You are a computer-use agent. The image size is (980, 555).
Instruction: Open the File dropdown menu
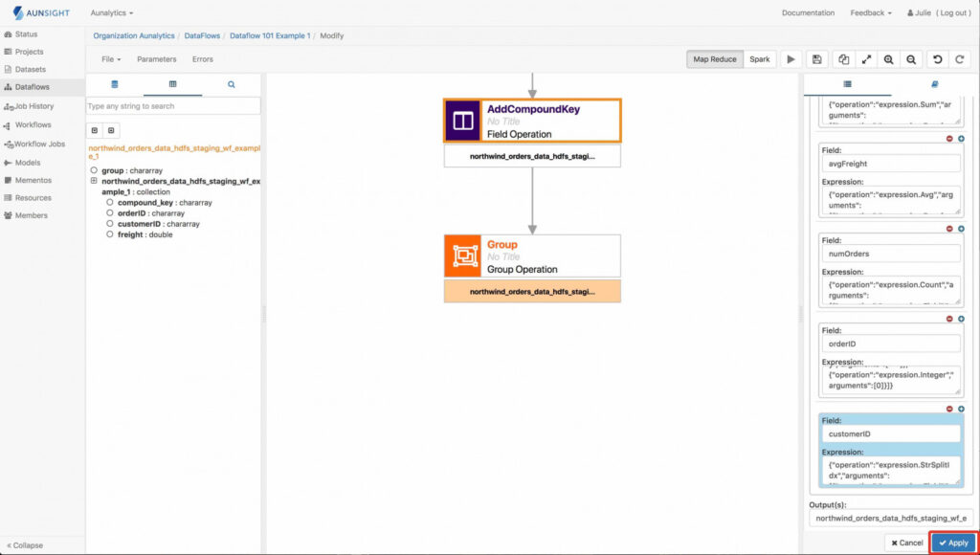click(109, 58)
